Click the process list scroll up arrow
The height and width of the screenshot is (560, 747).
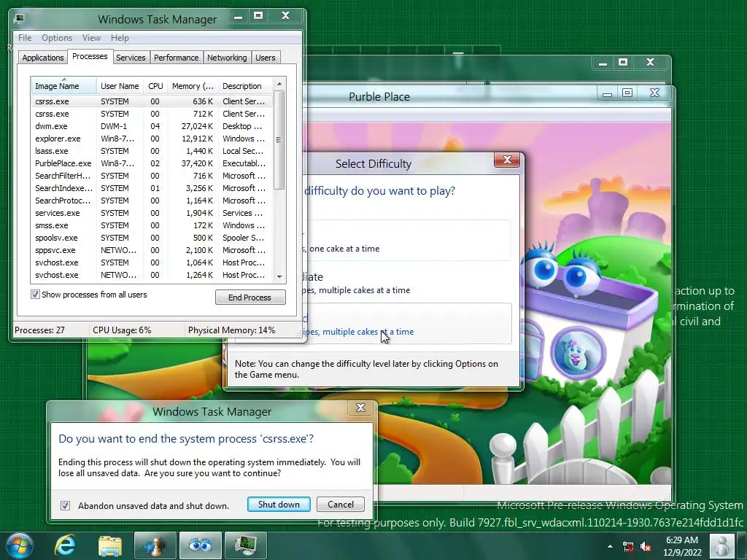click(279, 85)
